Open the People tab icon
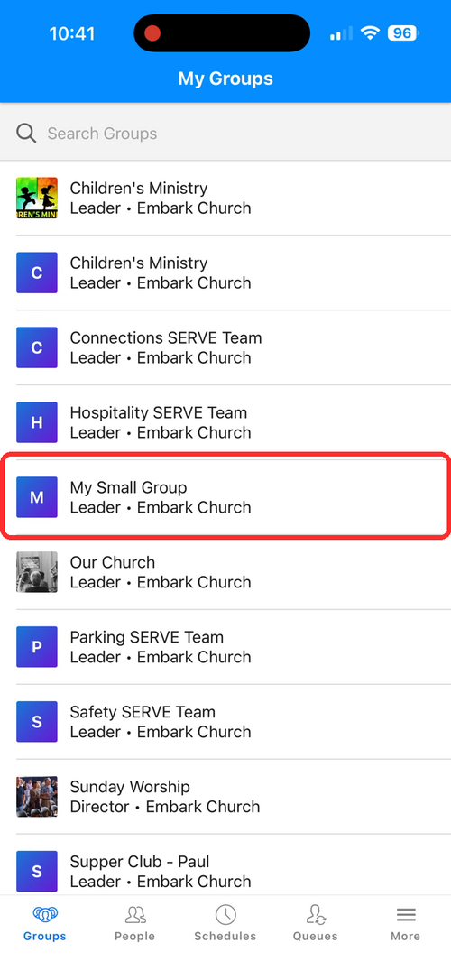The height and width of the screenshot is (980, 451). 135,916
